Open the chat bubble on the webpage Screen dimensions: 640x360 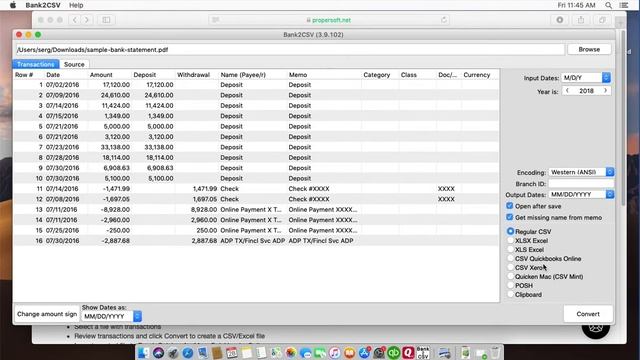point(596,329)
